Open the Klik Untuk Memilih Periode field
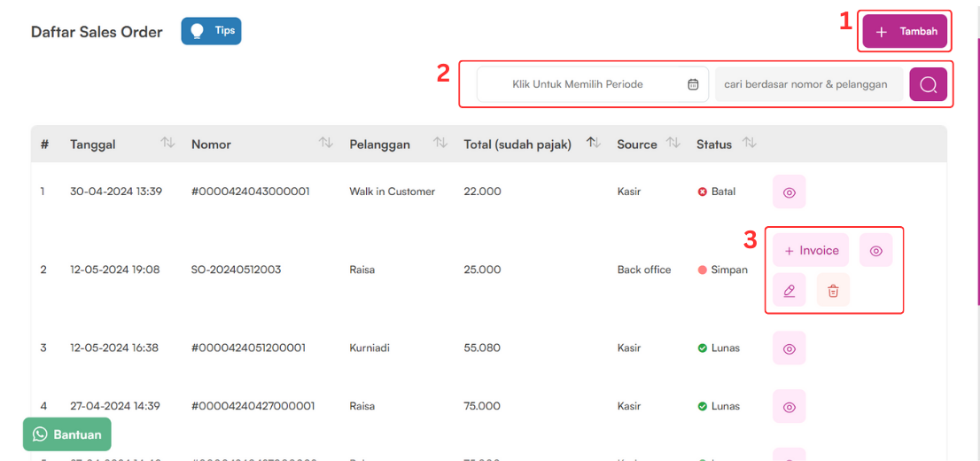This screenshot has width=980, height=461. [593, 84]
